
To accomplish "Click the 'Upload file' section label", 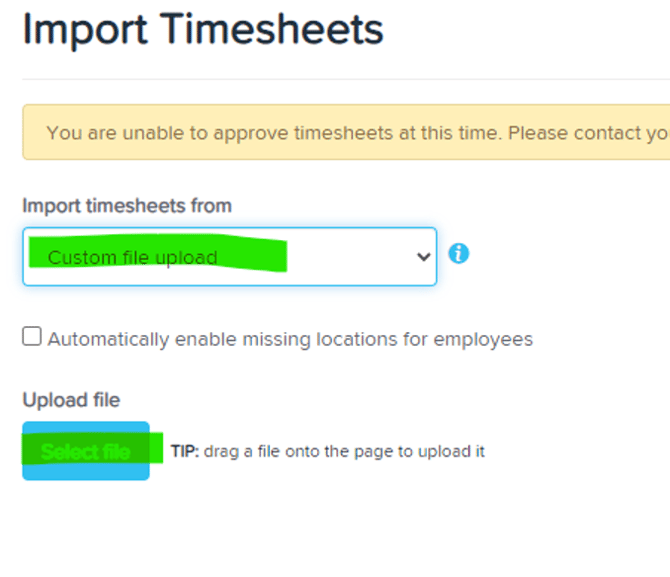I will point(71,400).
